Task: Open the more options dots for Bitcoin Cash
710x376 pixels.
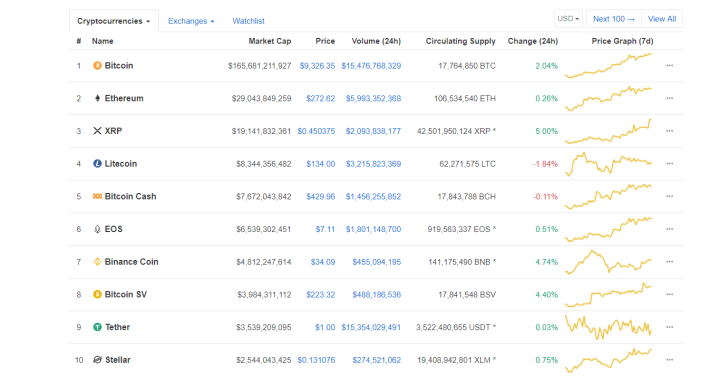Action: [670, 196]
